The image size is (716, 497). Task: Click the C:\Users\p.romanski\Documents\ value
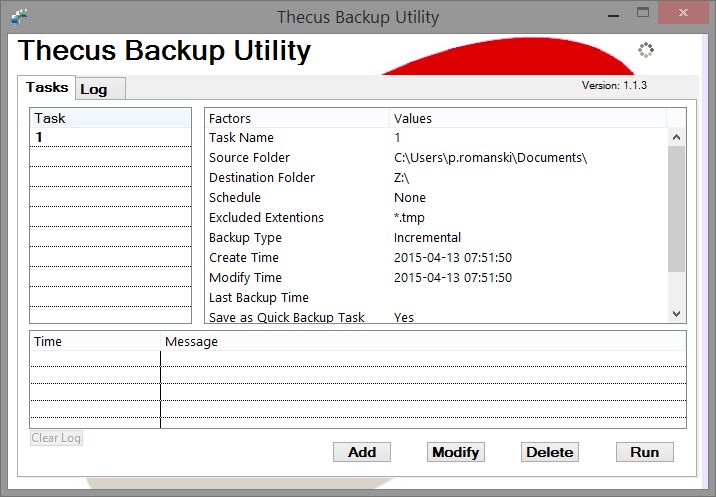point(490,158)
